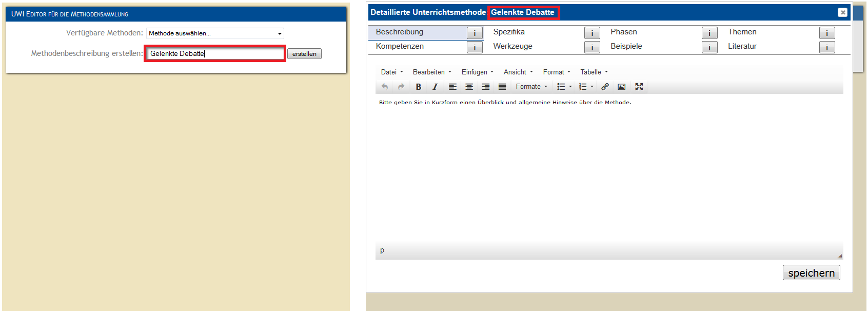Open the Einfügen menu
This screenshot has width=868, height=311.
coord(477,72)
